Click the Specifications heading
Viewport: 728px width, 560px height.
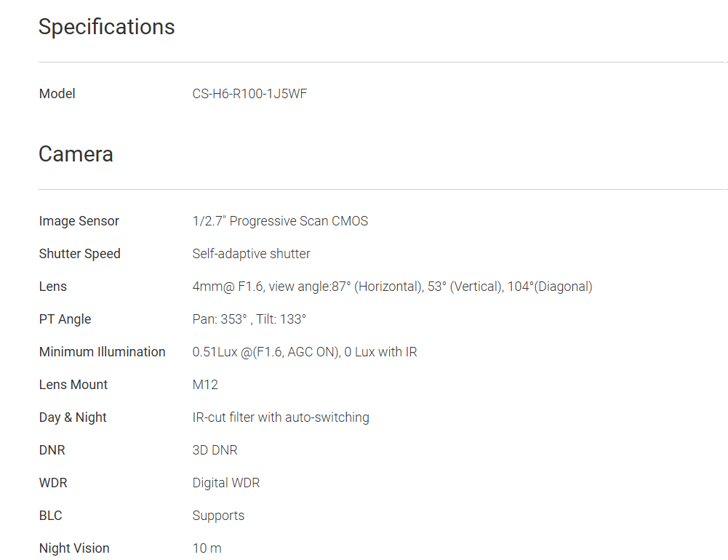point(106,27)
